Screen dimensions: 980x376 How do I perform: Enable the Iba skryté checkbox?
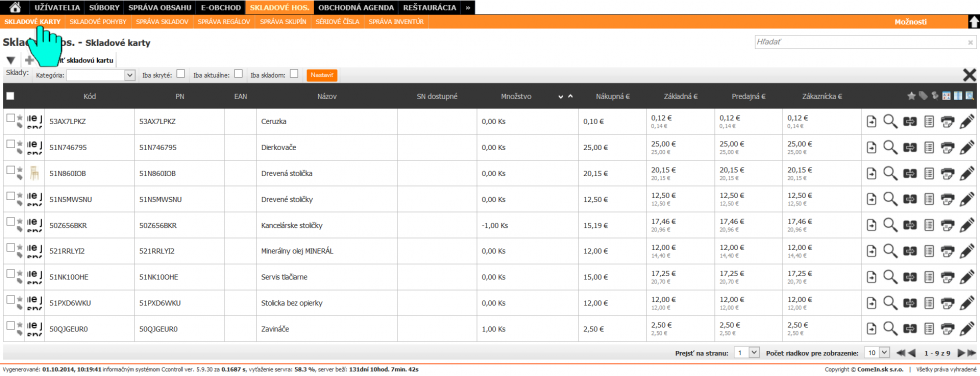click(x=180, y=74)
